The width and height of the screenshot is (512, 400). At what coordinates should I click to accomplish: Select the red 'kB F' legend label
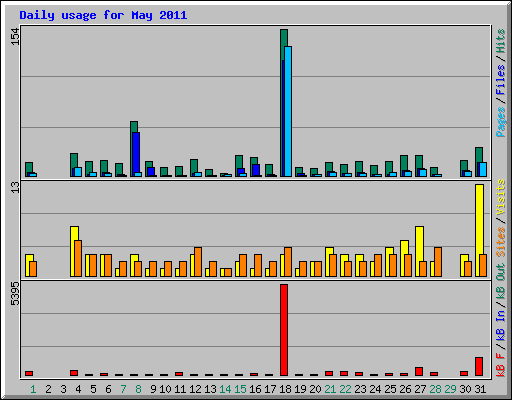[x=500, y=365]
